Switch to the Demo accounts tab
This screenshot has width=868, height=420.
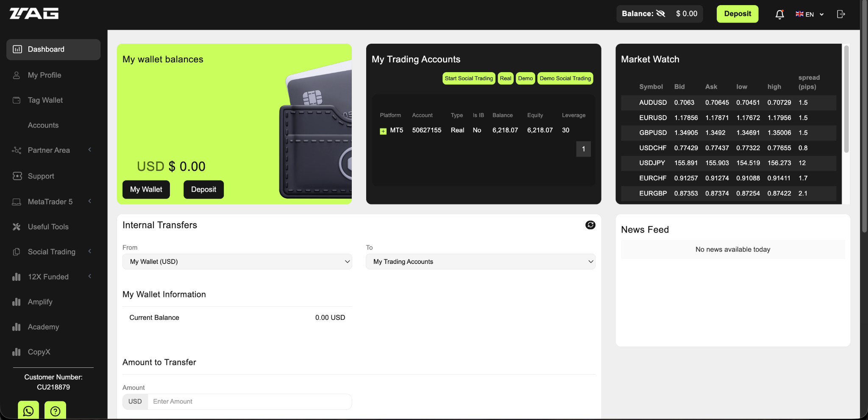click(x=525, y=78)
